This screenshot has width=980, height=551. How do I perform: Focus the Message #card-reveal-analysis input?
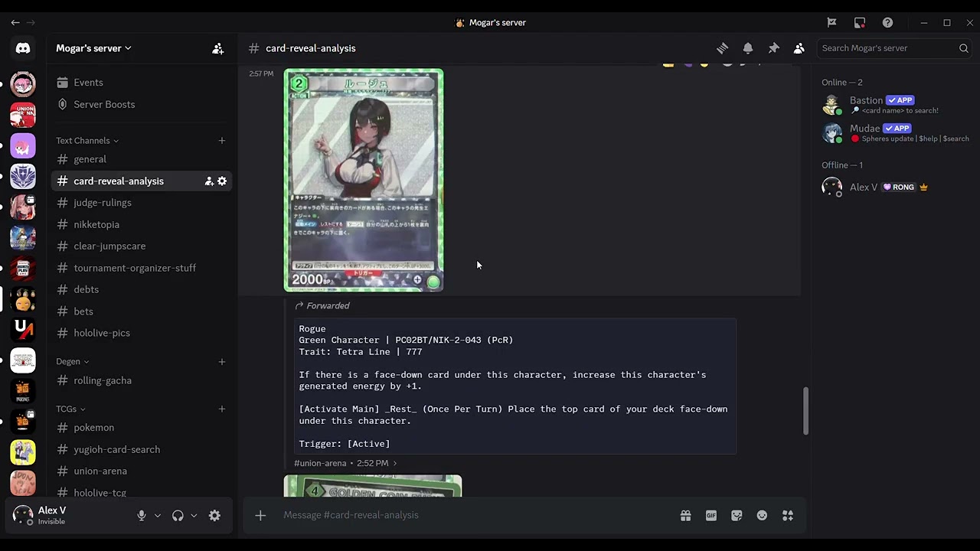coord(475,515)
